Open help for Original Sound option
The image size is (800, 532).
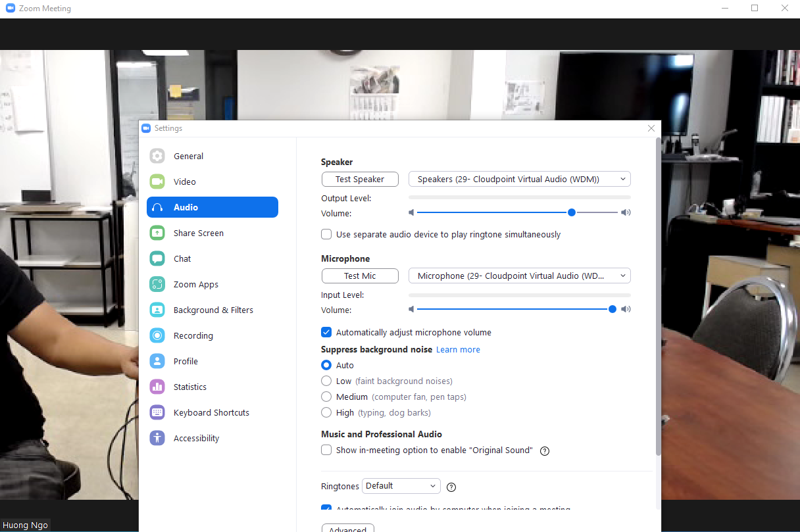coord(544,451)
